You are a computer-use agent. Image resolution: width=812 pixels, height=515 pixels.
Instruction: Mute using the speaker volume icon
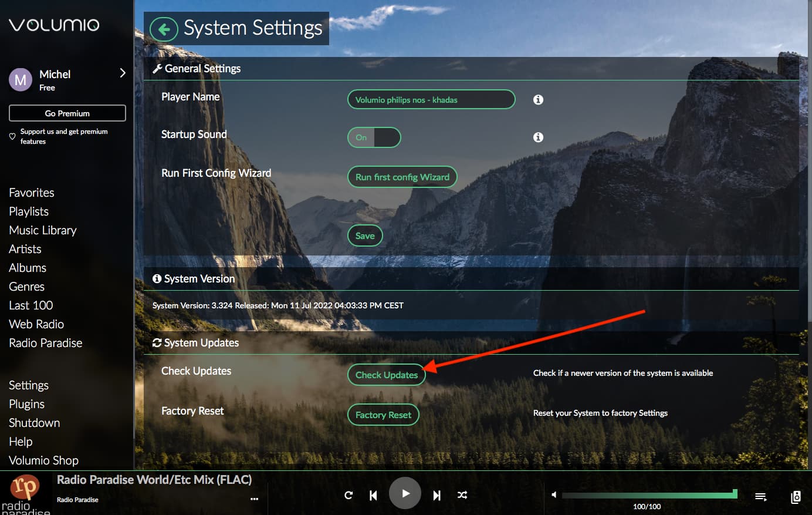(554, 494)
